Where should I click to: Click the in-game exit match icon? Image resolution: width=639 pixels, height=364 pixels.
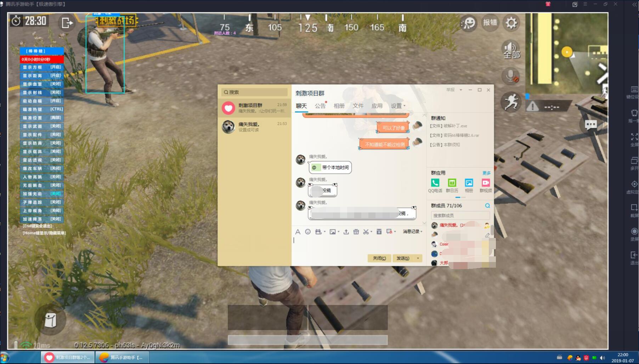[67, 23]
